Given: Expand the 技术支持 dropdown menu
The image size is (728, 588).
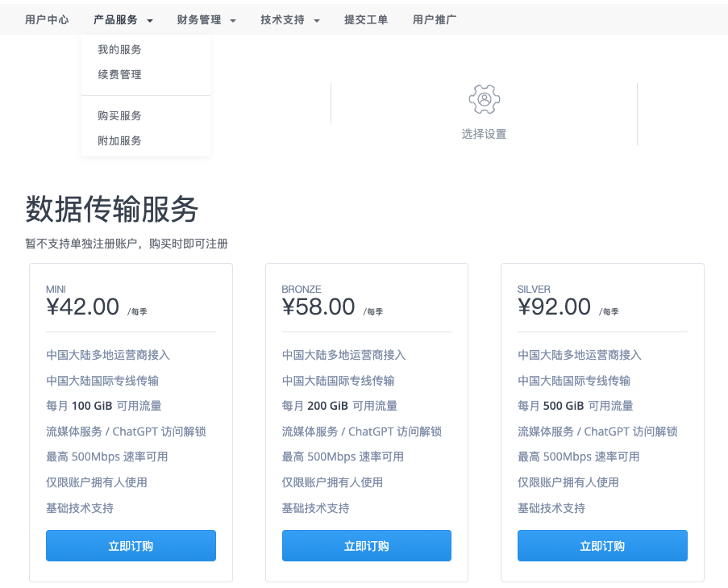Looking at the screenshot, I should [290, 20].
